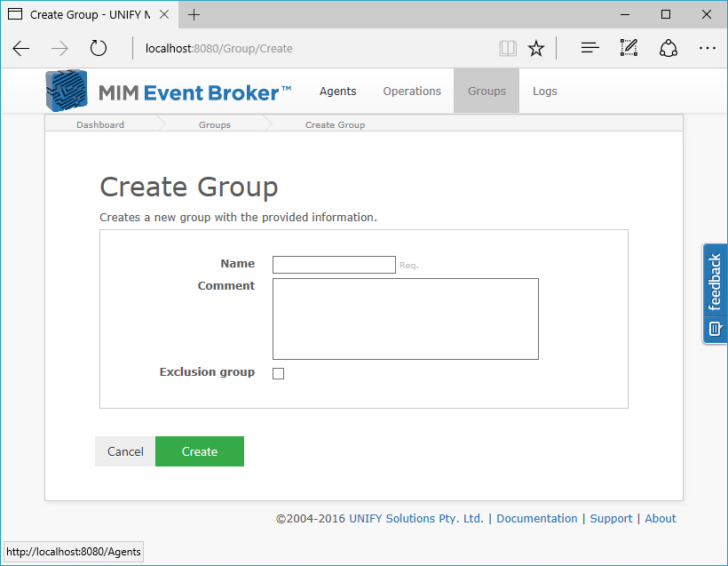Click the "Create Group" page heading
Screen dimensions: 728x566
coord(189,187)
